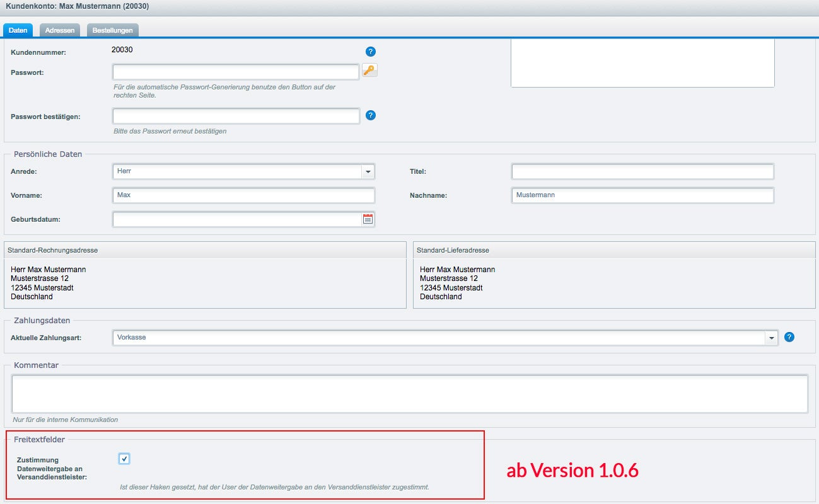Expand the Anrede dropdown arrow
Screen dimensions: 819x504
pyautogui.click(x=368, y=171)
